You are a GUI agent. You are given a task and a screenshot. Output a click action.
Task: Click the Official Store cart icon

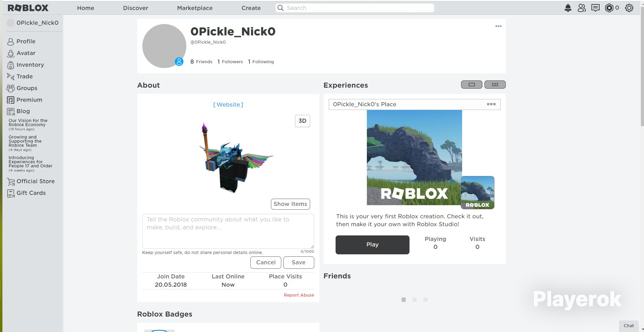click(x=11, y=181)
